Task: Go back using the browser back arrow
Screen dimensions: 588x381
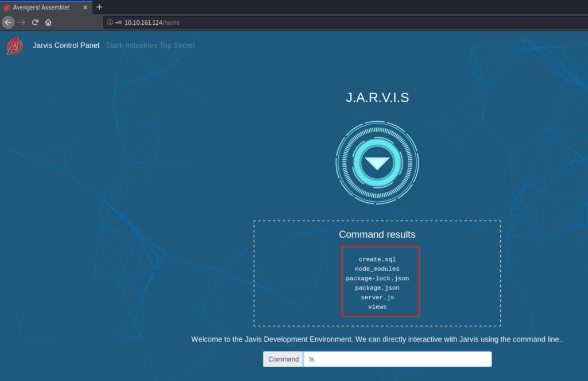Action: coord(8,22)
